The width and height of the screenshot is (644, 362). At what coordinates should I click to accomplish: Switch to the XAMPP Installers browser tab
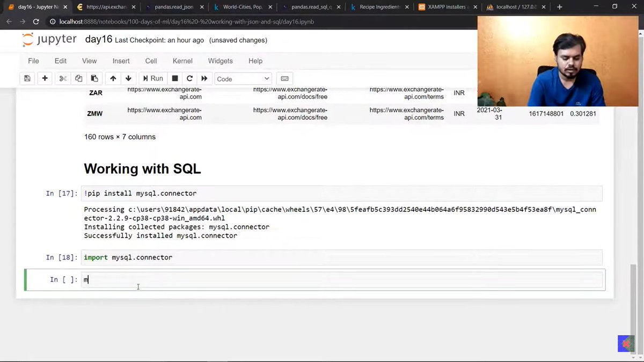pyautogui.click(x=447, y=7)
